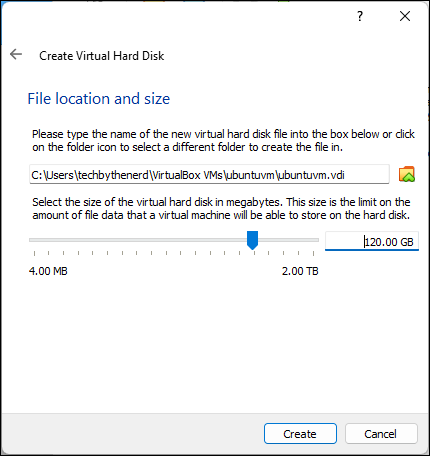Click the folder icon instruction paragraph
Image resolution: width=430 pixels, height=456 pixels.
click(x=223, y=140)
